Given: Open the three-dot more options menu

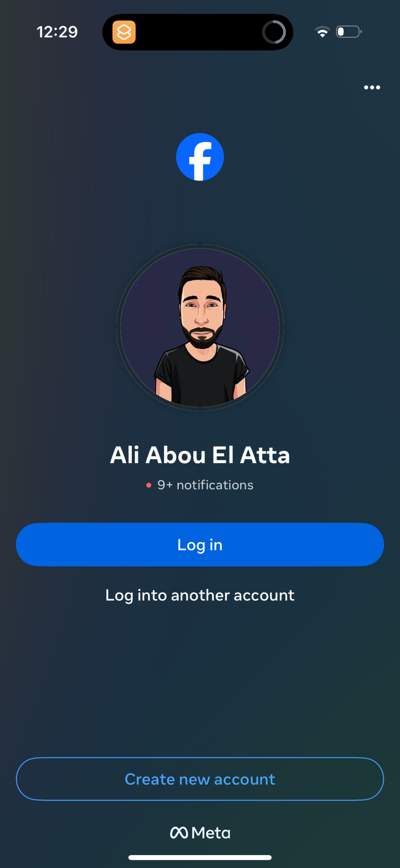Looking at the screenshot, I should tap(372, 88).
